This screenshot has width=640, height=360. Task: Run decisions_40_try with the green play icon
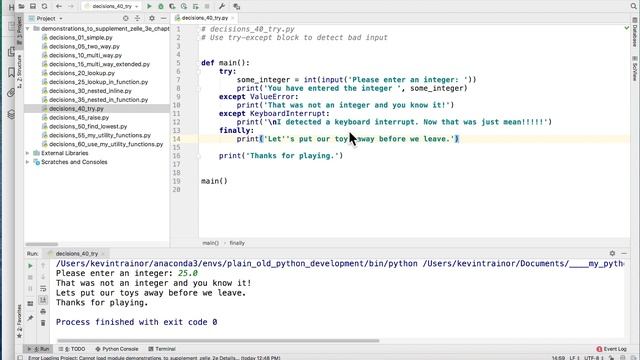(149, 7)
